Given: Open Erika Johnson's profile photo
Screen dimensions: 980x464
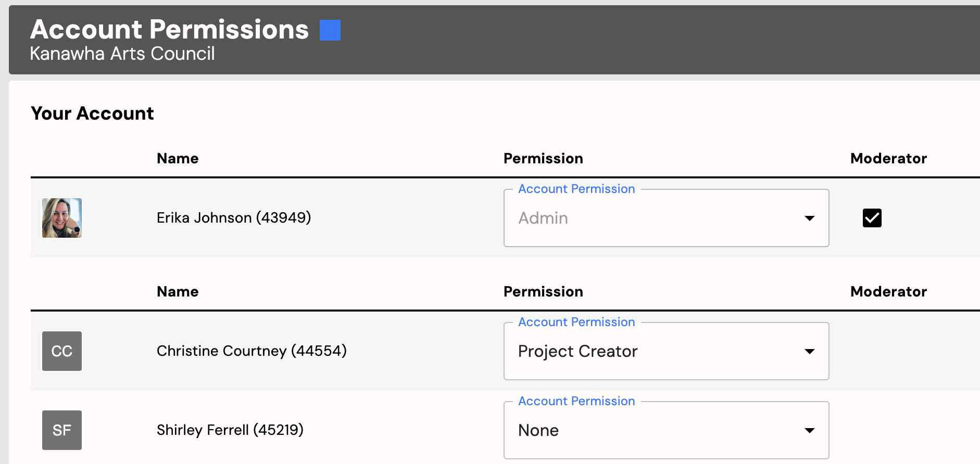Looking at the screenshot, I should click(62, 218).
